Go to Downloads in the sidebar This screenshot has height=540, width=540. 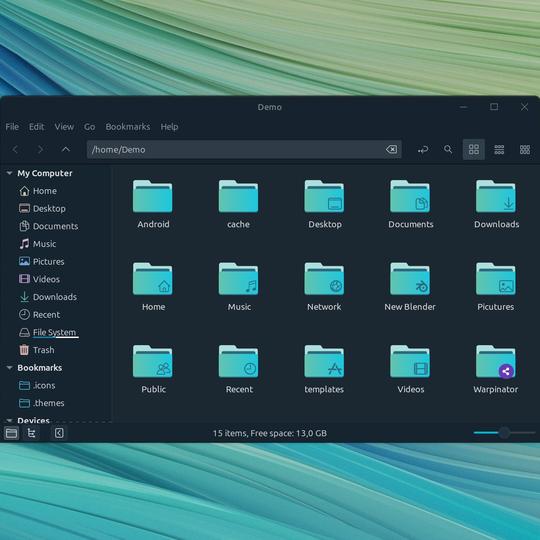point(48,297)
